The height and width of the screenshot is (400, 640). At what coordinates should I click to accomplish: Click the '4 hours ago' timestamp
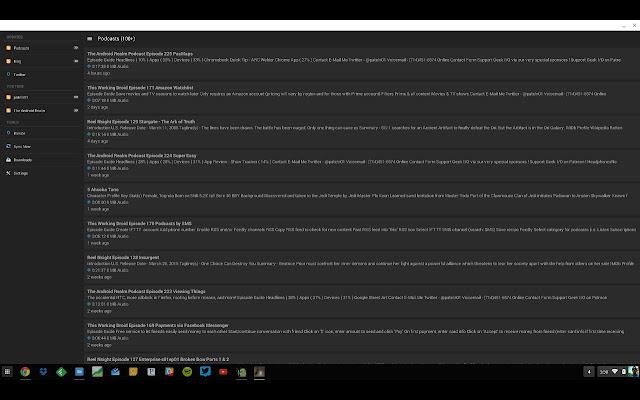coord(98,73)
